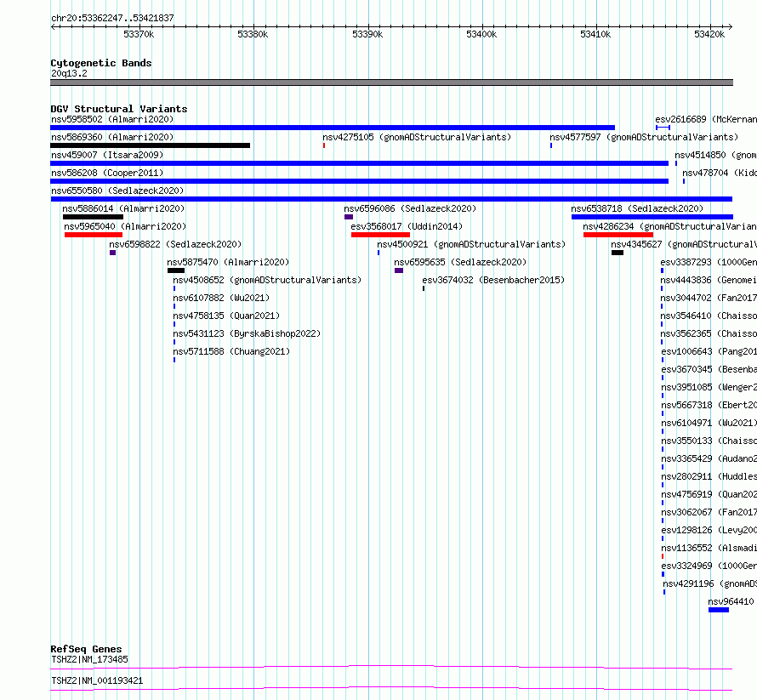Click the nsv6595635 (Sedlazeck2020) label
The height and width of the screenshot is (700, 757).
tap(460, 262)
